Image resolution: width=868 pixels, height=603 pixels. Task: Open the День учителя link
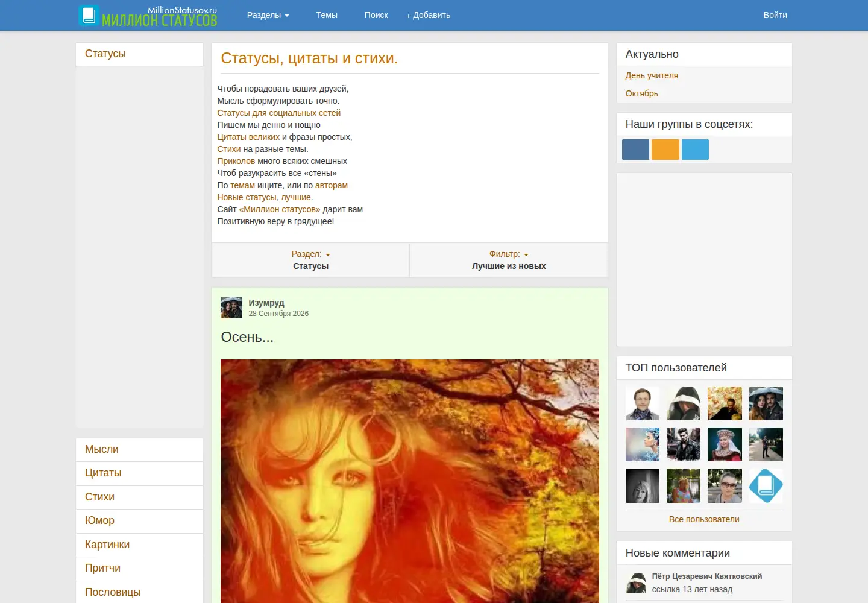click(x=652, y=75)
